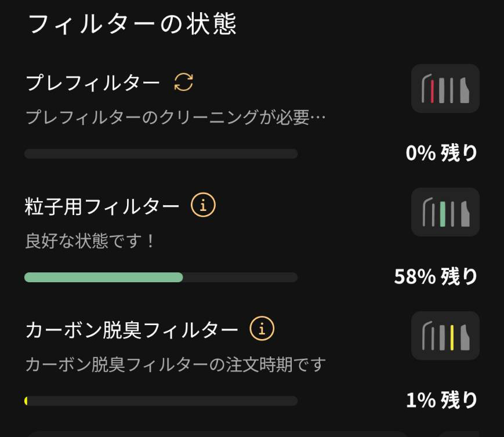Open the carbon filter order-time message
Image resolution: width=504 pixels, height=437 pixels.
tap(175, 365)
